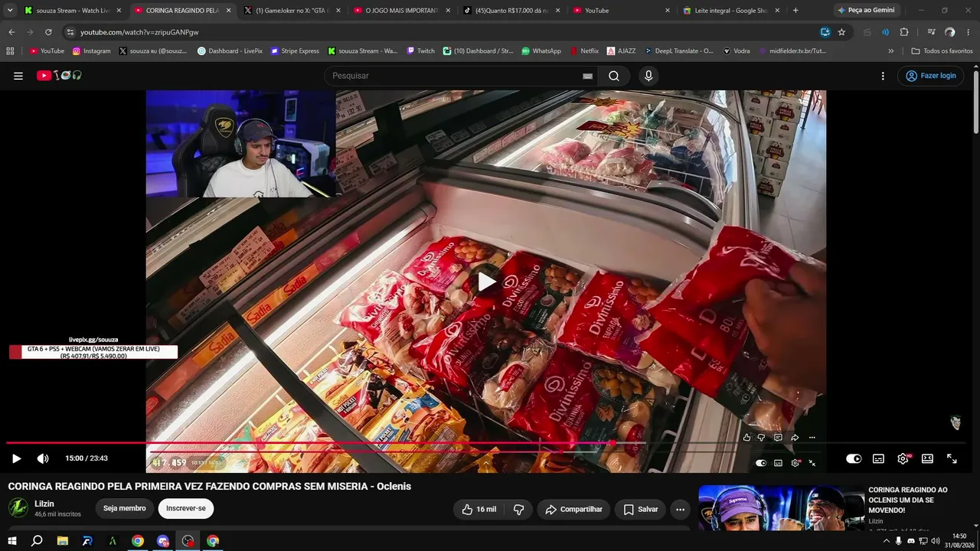This screenshot has height=551, width=980.
Task: Mute the video volume
Action: click(43, 458)
